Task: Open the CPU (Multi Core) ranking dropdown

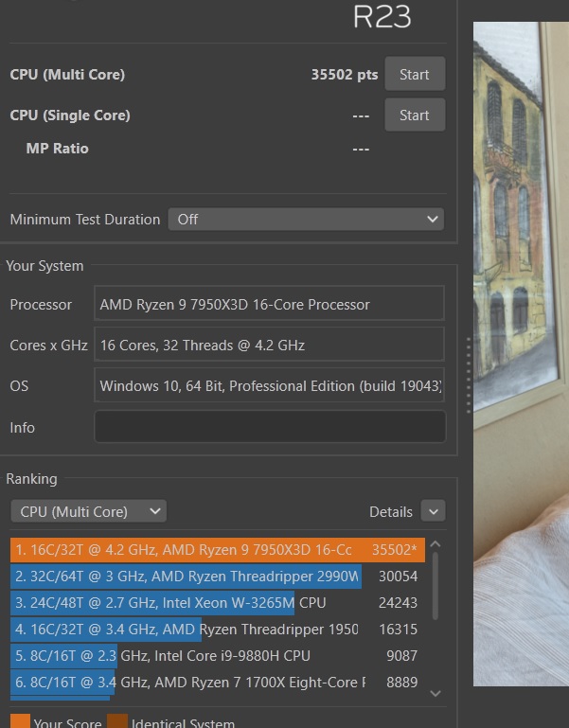Action: (x=88, y=511)
